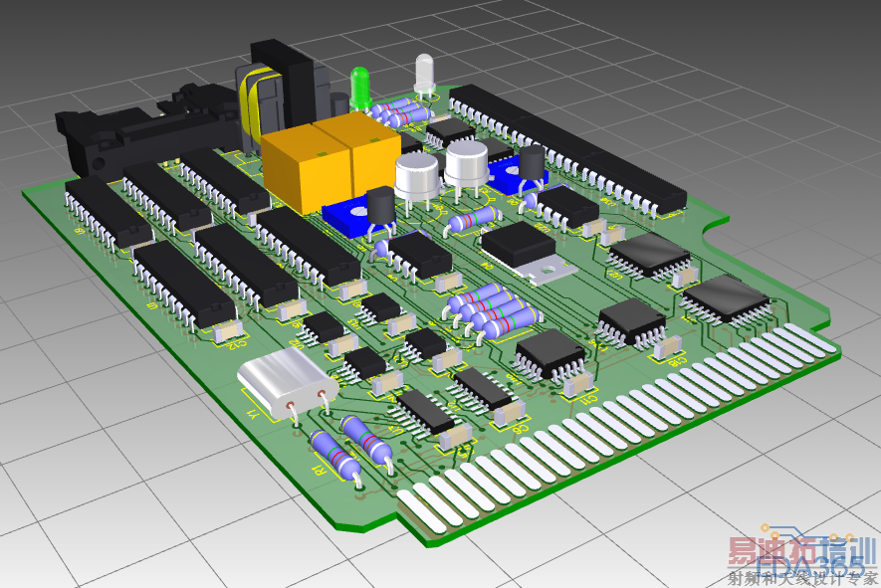Click the capacitor labeled C12
The height and width of the screenshot is (588, 881).
pos(228,330)
